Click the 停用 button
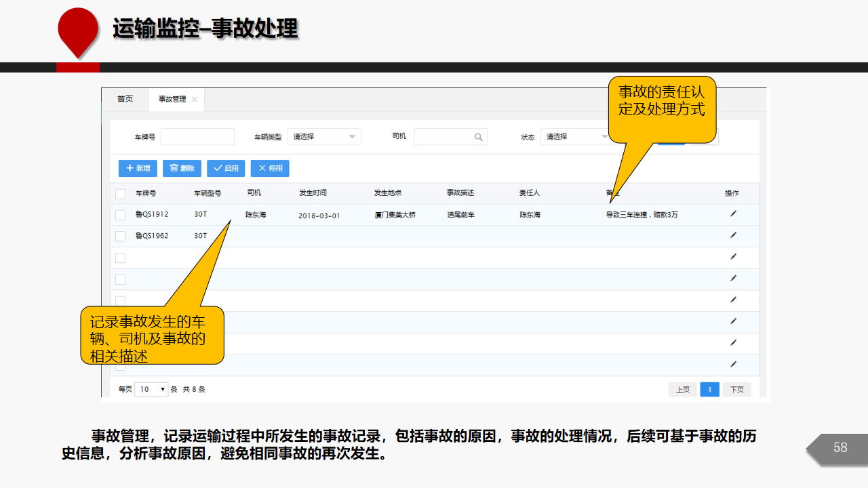Image resolution: width=868 pixels, height=488 pixels. point(270,168)
